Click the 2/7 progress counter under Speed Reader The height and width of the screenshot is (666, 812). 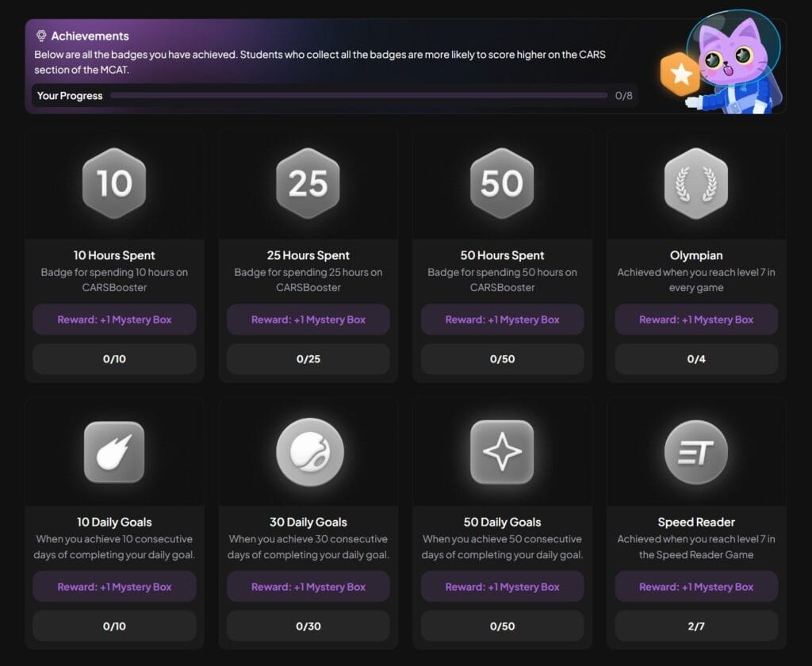tap(695, 626)
